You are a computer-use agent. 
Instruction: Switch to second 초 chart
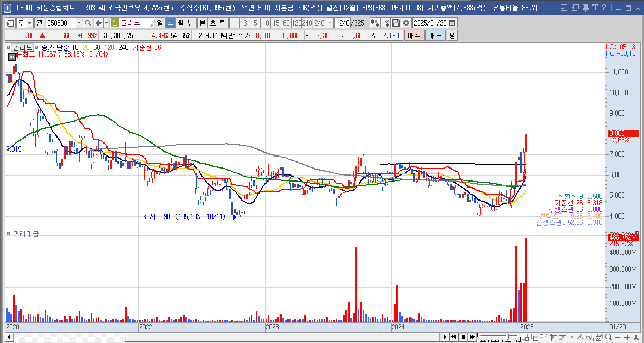coord(212,23)
